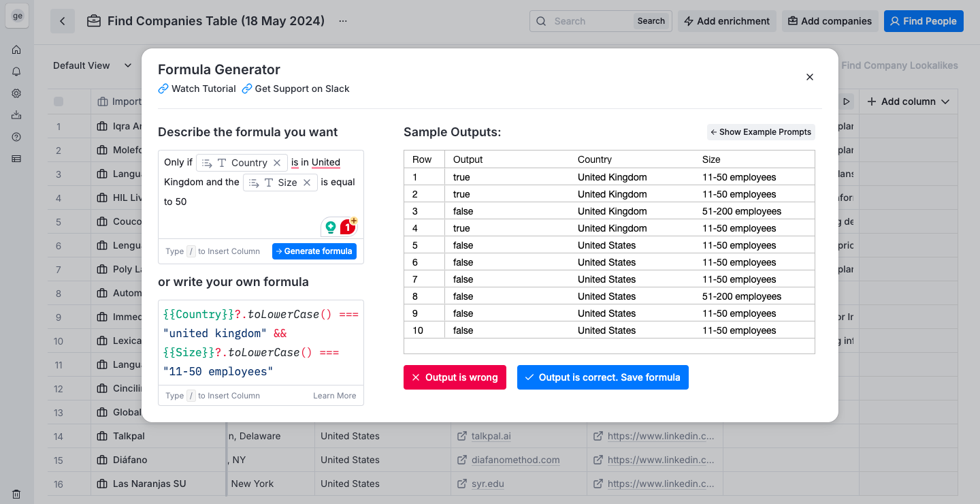Open the table title more options menu
The width and height of the screenshot is (980, 504).
pyautogui.click(x=343, y=21)
